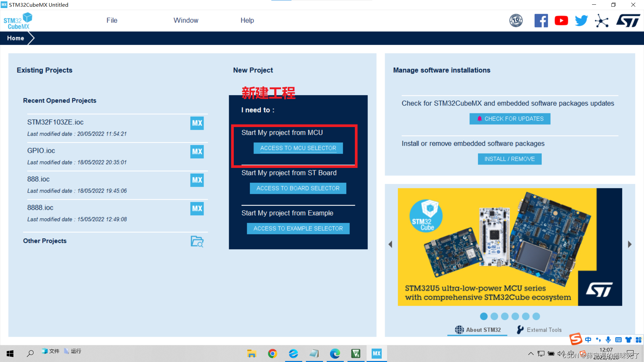The image size is (644, 362).
Task: Open the Facebook icon in the top bar
Action: tap(541, 20)
